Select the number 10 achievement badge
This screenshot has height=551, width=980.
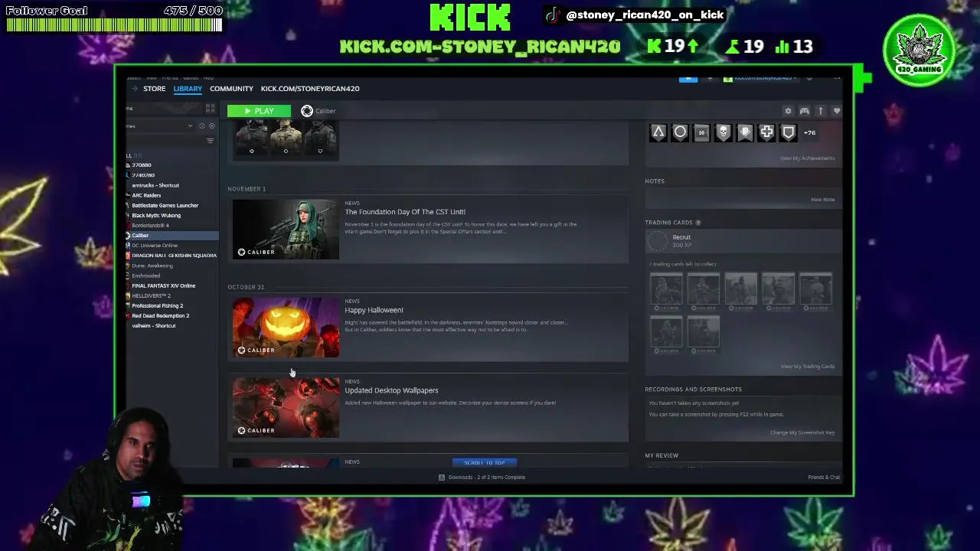click(x=701, y=132)
